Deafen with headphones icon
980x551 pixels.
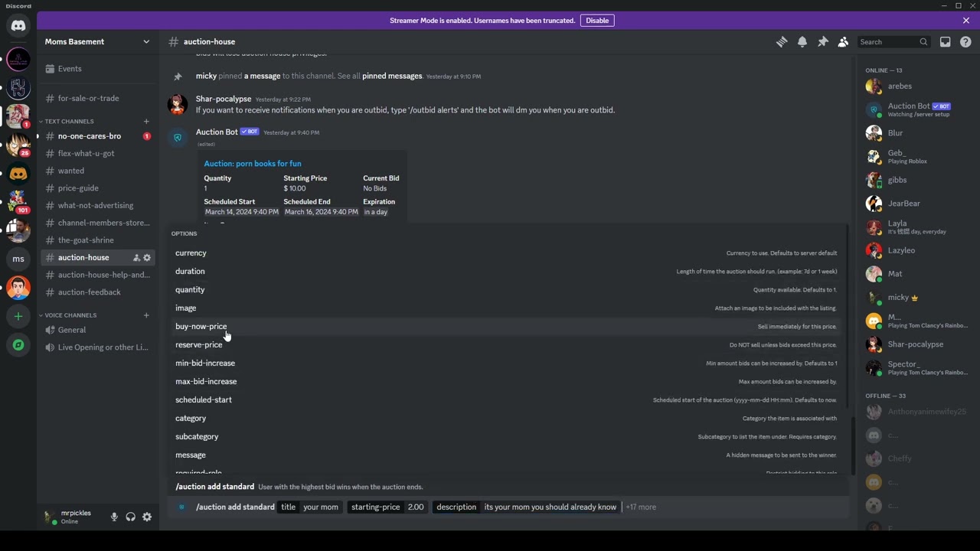click(131, 517)
